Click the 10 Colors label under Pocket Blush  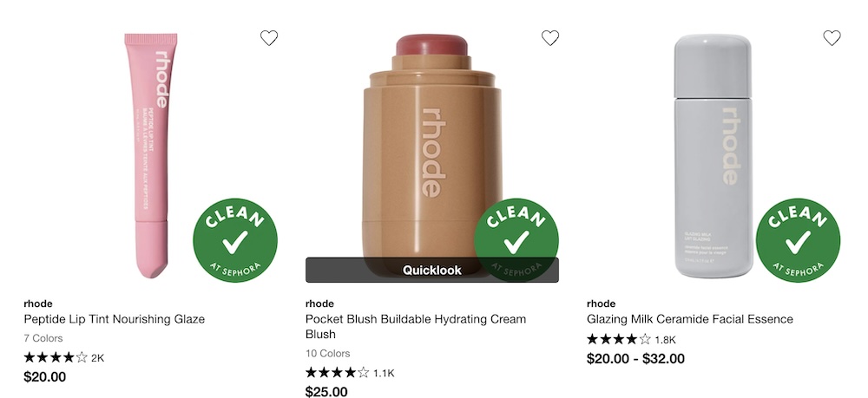[x=328, y=354]
